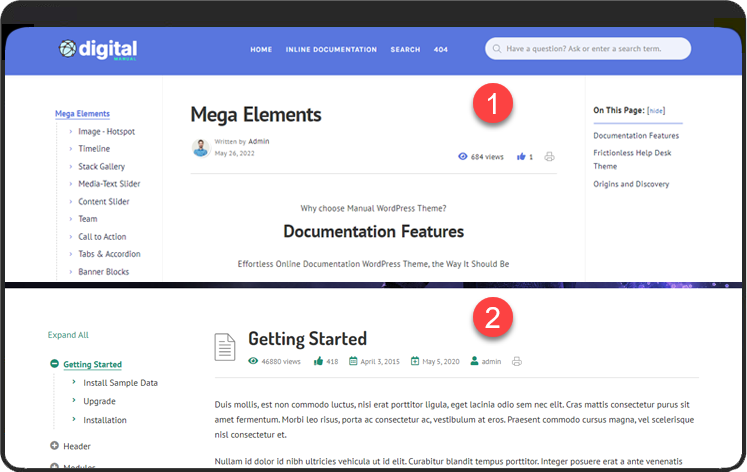The image size is (747, 472).
Task: Select Tabs & Accordion in the sidebar
Action: [109, 254]
